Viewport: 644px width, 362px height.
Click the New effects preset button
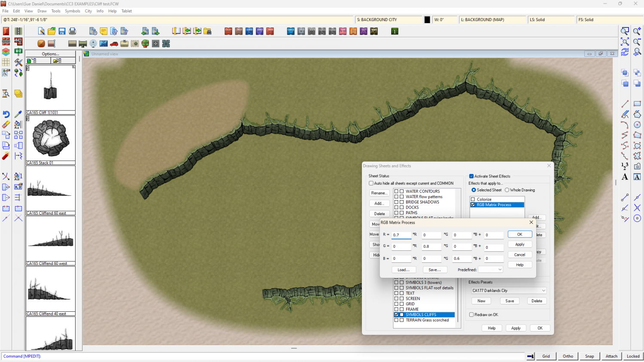point(481,301)
